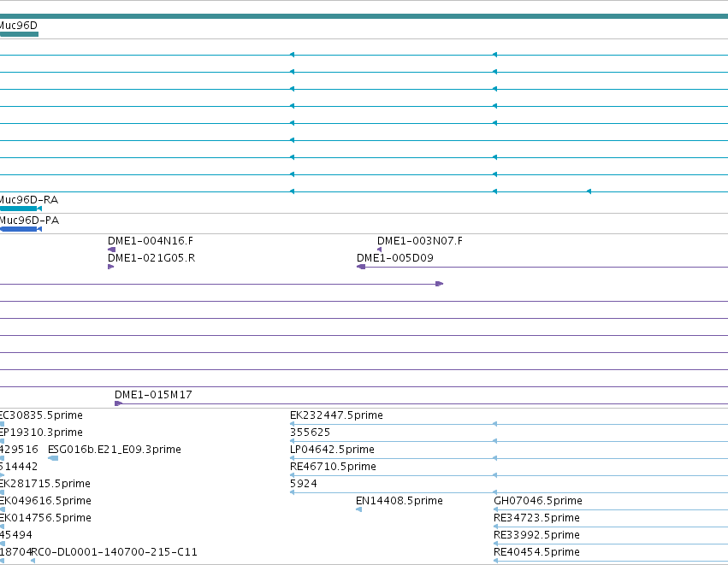This screenshot has height=565, width=728.
Task: Click the Muc96D gene label
Action: 19,26
